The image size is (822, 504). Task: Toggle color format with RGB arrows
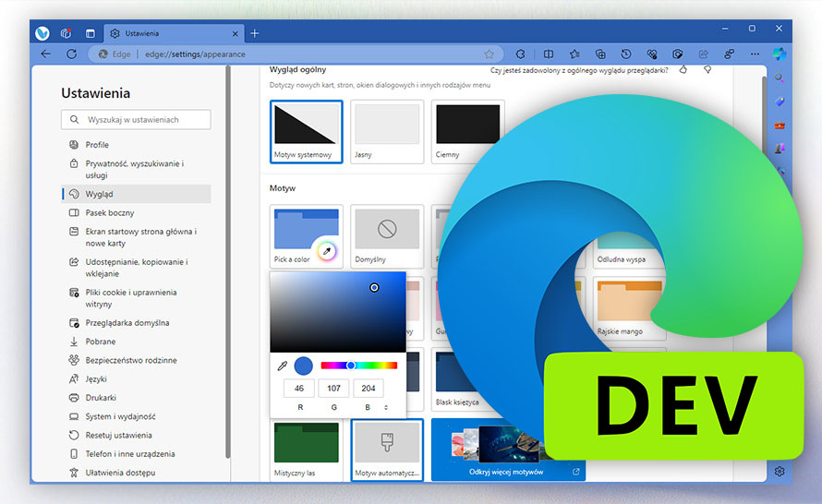point(386,407)
